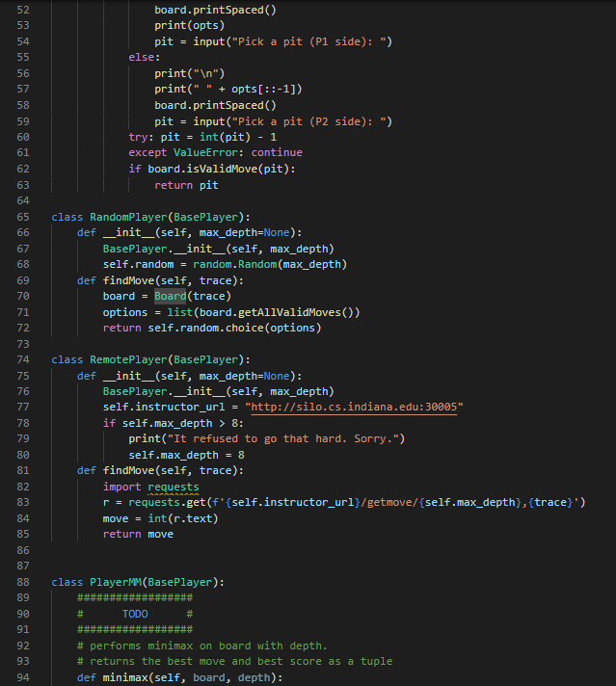This screenshot has width=616, height=686.
Task: Click 'print(opts)' on line 53
Action: [x=190, y=25]
